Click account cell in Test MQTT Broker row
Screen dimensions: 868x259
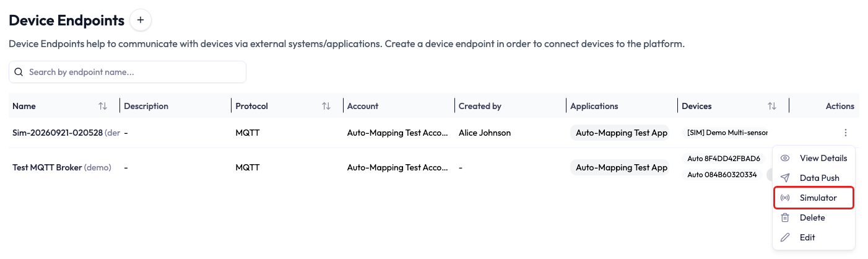point(397,167)
